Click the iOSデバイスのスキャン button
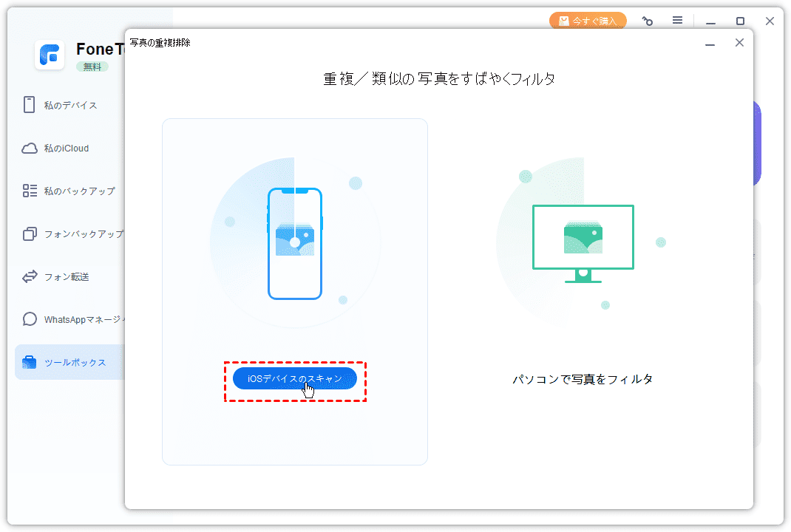The height and width of the screenshot is (532, 791). coord(294,378)
